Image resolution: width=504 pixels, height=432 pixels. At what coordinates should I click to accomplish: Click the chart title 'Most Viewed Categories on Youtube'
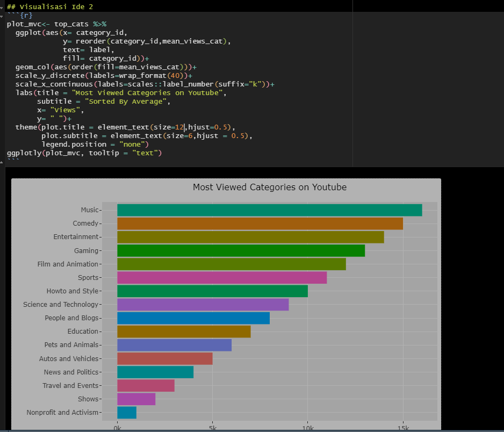pos(269,187)
